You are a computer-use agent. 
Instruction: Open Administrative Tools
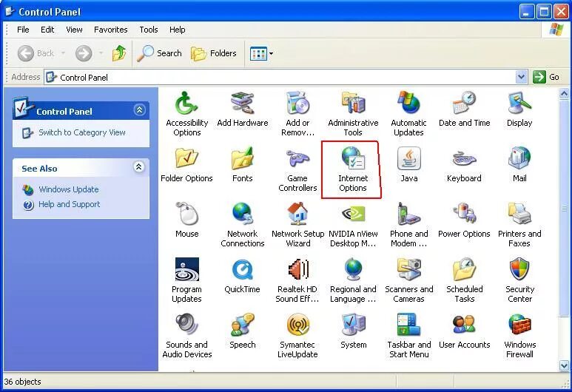pyautogui.click(x=353, y=113)
